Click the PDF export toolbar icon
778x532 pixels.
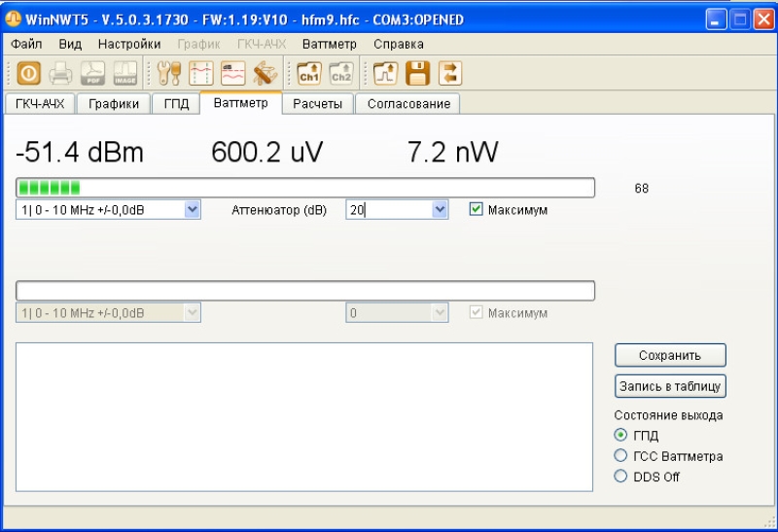(x=92, y=74)
